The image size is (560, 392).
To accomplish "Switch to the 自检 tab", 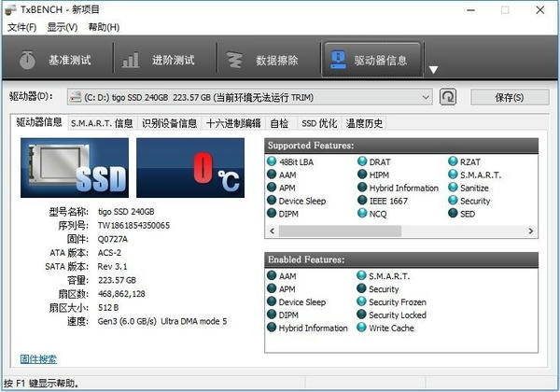I will [279, 123].
